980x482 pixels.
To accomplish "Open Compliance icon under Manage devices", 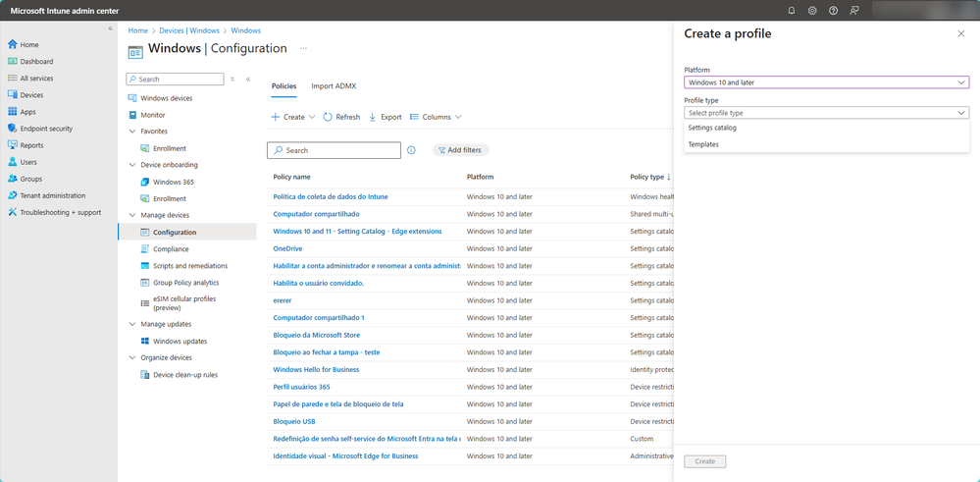I will pos(145,248).
